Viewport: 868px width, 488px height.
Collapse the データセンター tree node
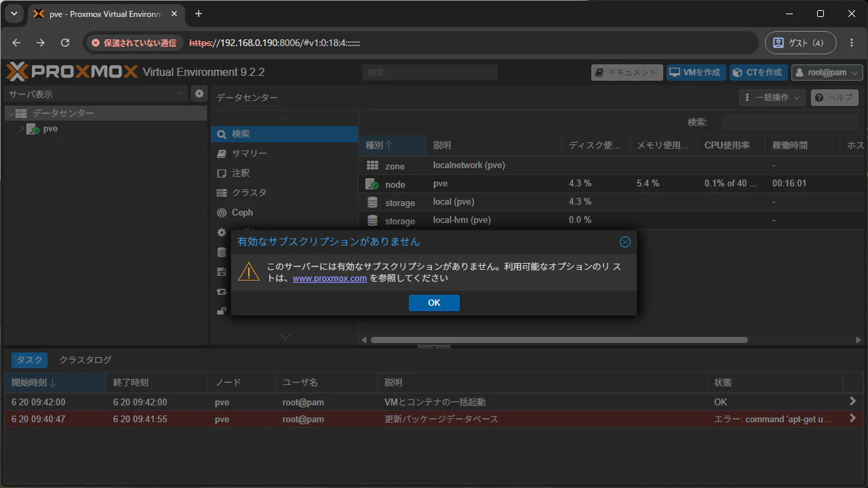9,113
